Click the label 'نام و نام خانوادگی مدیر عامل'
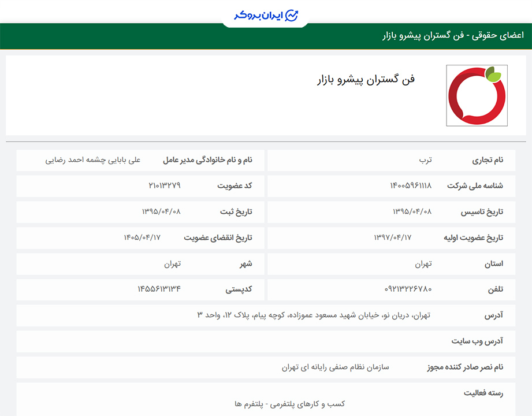The width and height of the screenshot is (532, 416). (x=207, y=160)
